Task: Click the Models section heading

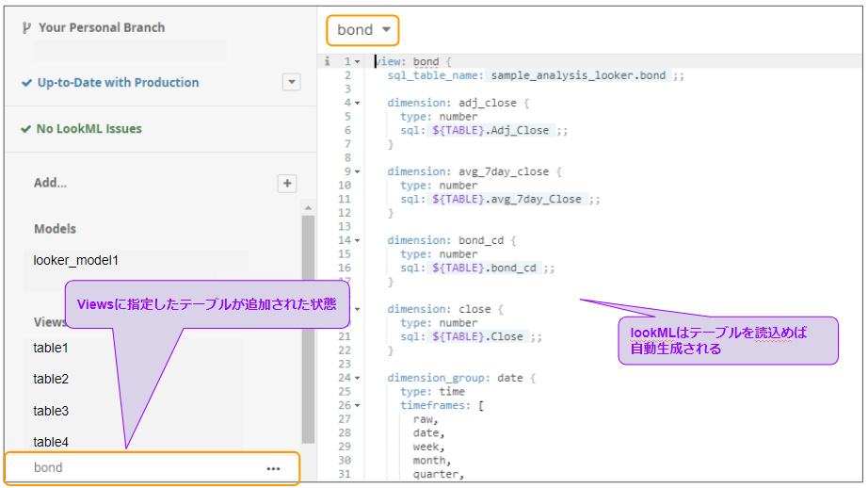Action: click(x=55, y=229)
